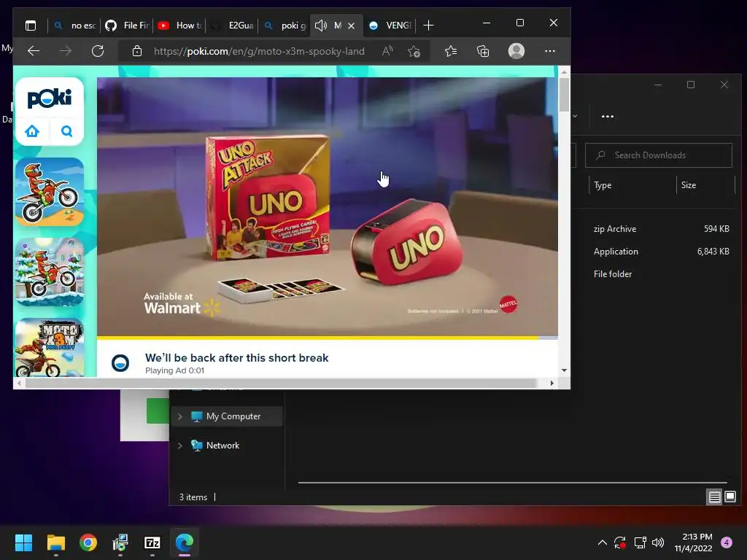Open the sync tray icon with red dot
Image resolution: width=747 pixels, height=560 pixels.
(620, 542)
